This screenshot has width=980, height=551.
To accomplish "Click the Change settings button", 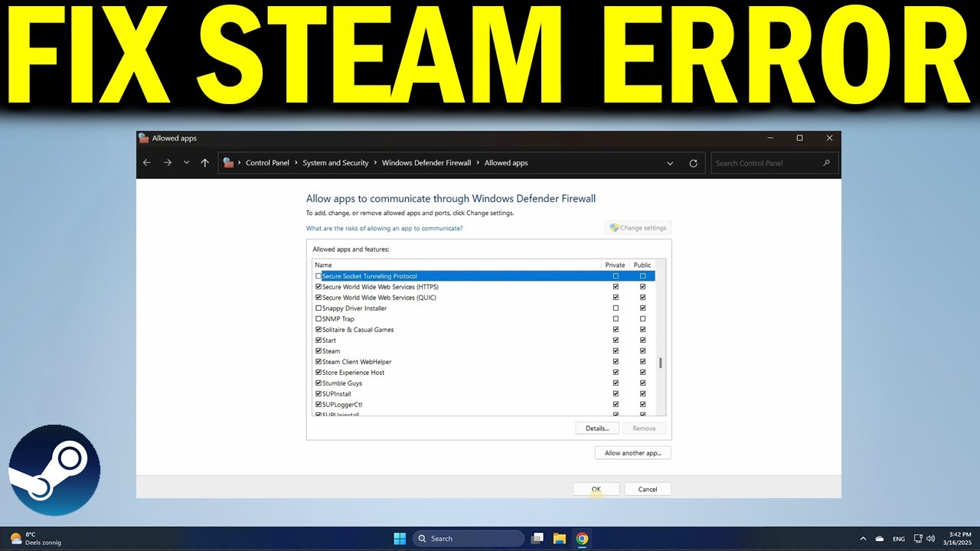I will point(638,227).
